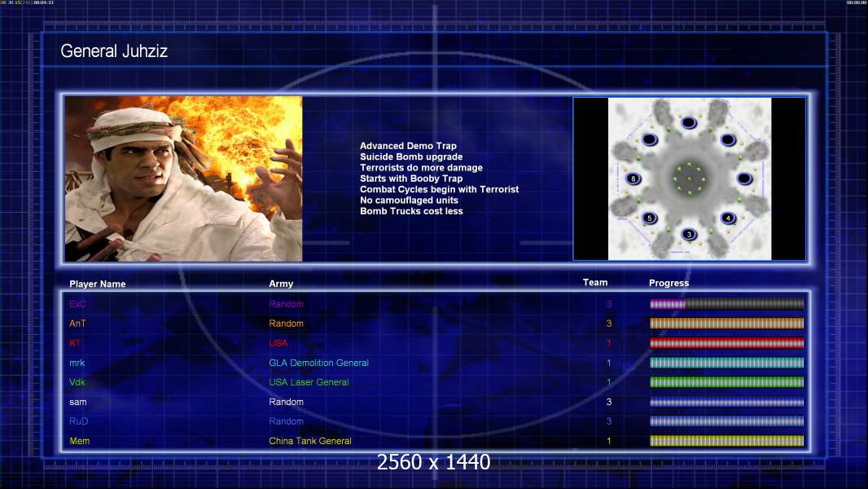Choose start position 8 on the map preview
Image resolution: width=868 pixels, height=489 pixels.
click(633, 178)
